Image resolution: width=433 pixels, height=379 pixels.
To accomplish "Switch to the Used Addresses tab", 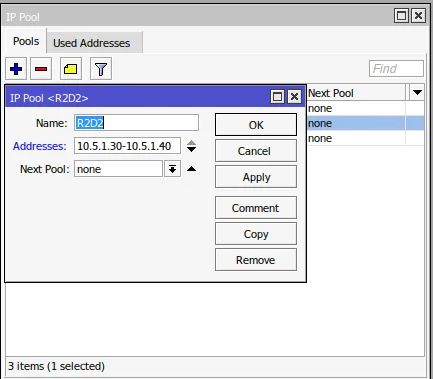I will 92,43.
